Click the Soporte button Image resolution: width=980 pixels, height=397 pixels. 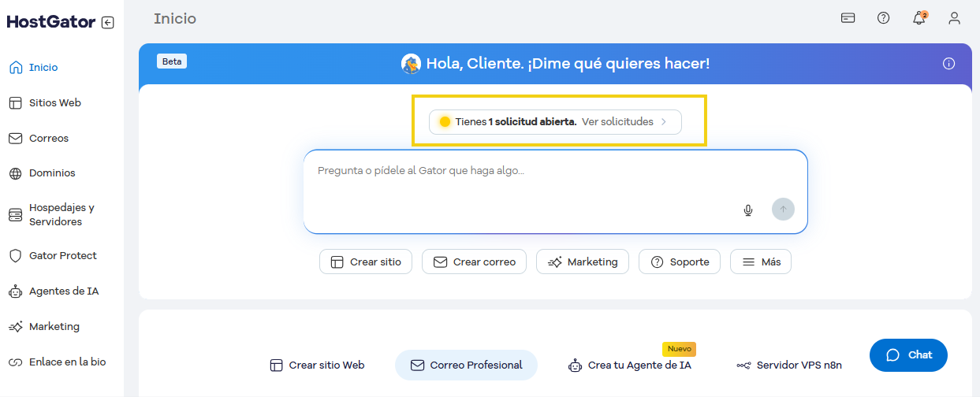click(x=680, y=262)
